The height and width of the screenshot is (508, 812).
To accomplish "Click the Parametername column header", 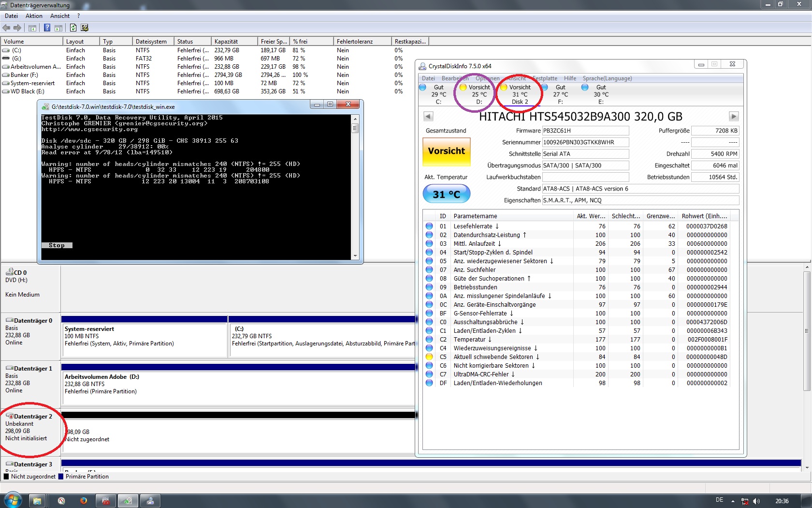I will pos(512,216).
